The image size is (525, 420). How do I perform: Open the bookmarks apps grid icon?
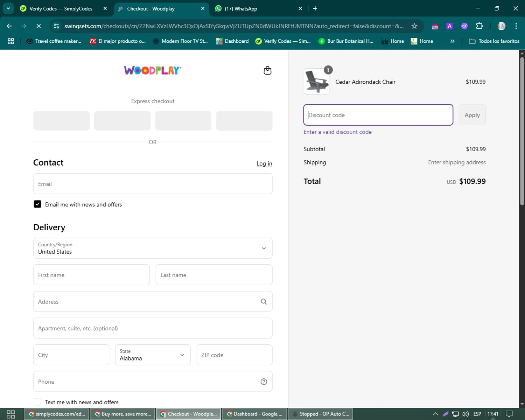click(x=11, y=41)
